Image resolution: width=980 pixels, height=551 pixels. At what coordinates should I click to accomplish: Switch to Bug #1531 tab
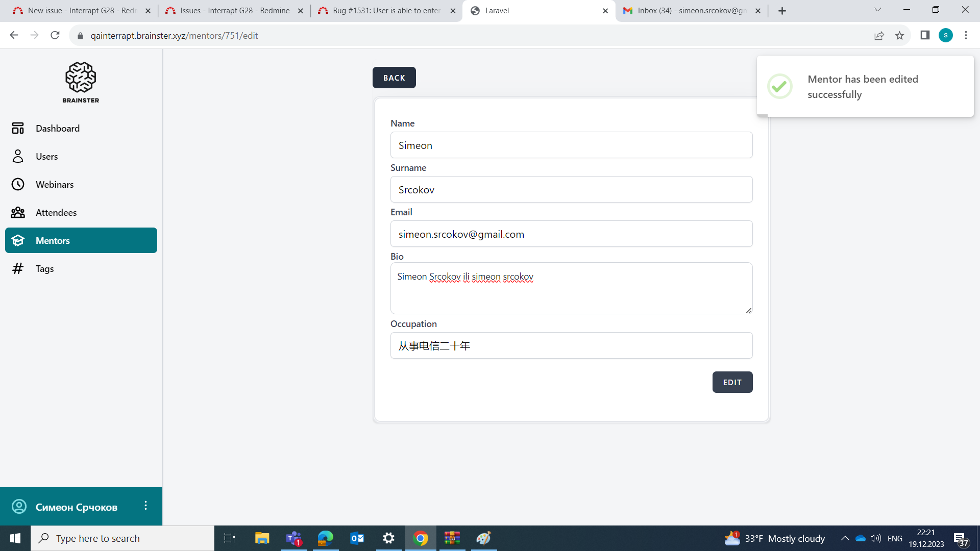(386, 11)
